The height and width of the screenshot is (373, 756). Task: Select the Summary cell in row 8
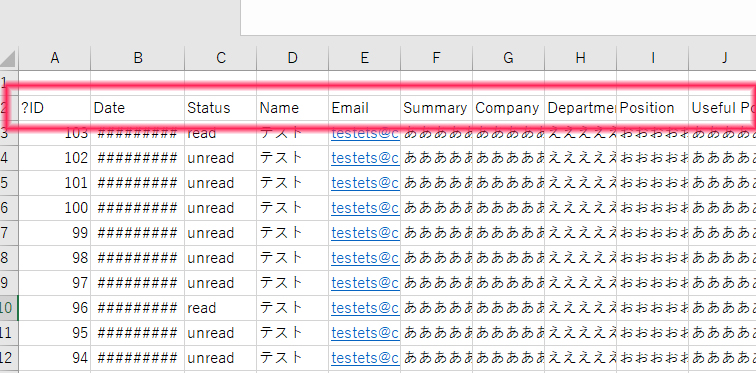(x=436, y=258)
